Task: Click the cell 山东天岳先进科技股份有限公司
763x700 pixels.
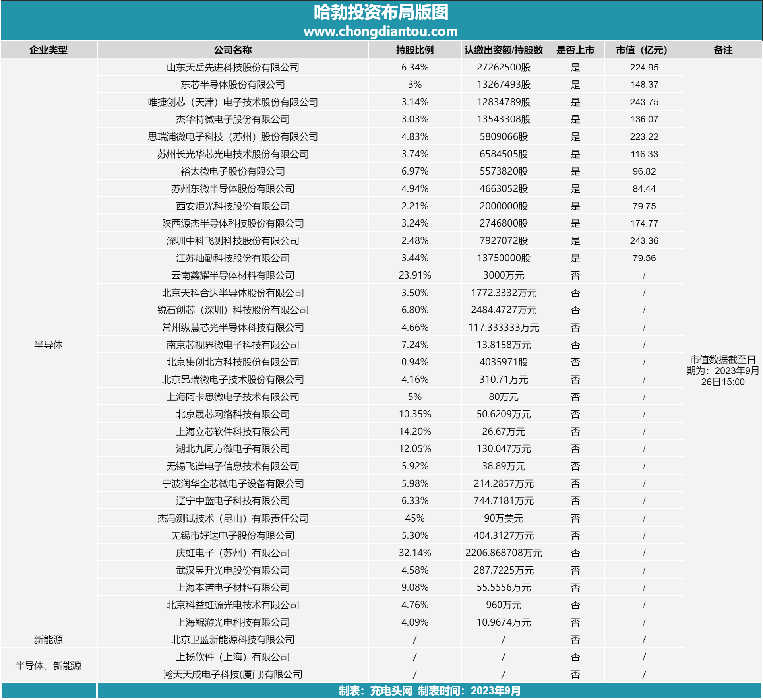Action: point(233,67)
